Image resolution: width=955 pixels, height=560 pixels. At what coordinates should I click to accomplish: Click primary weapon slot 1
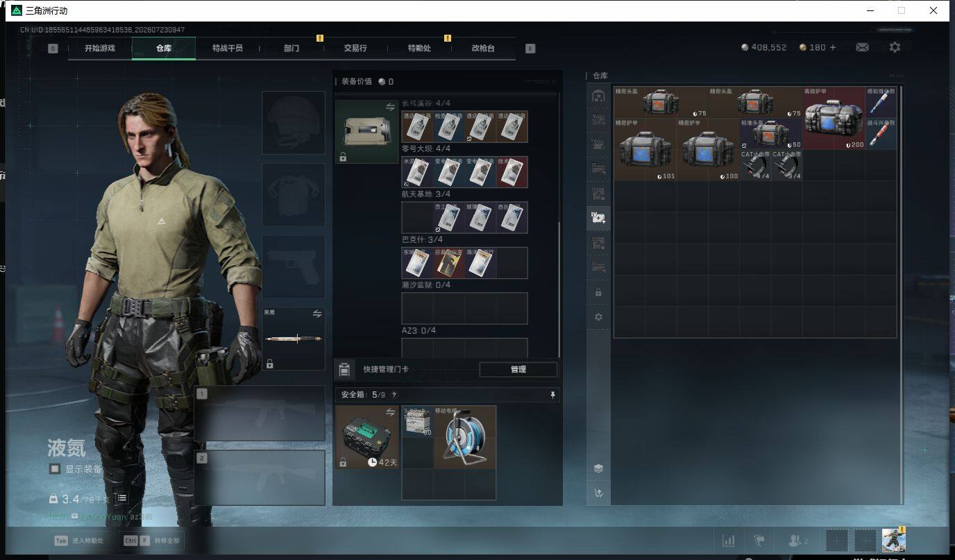(260, 414)
